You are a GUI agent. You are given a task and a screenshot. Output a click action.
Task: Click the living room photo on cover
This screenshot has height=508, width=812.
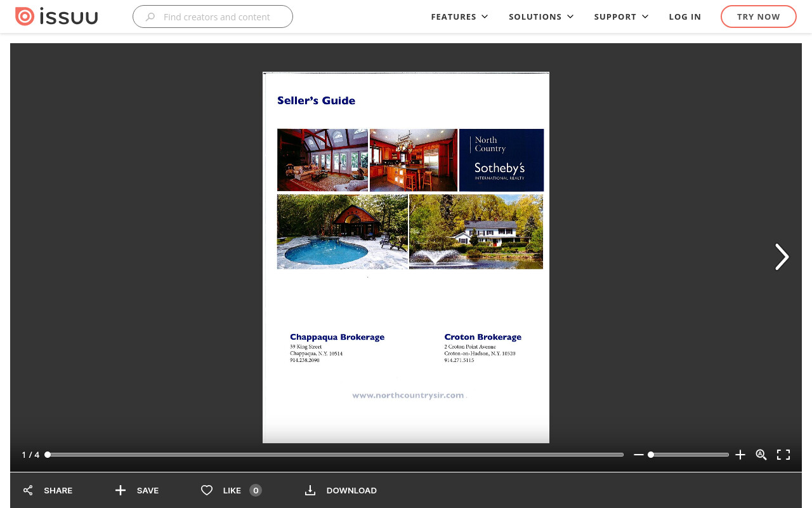(x=322, y=160)
